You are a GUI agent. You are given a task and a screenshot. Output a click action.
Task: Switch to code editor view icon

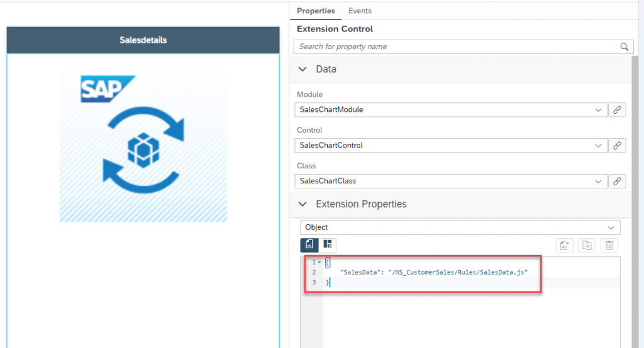pos(309,244)
